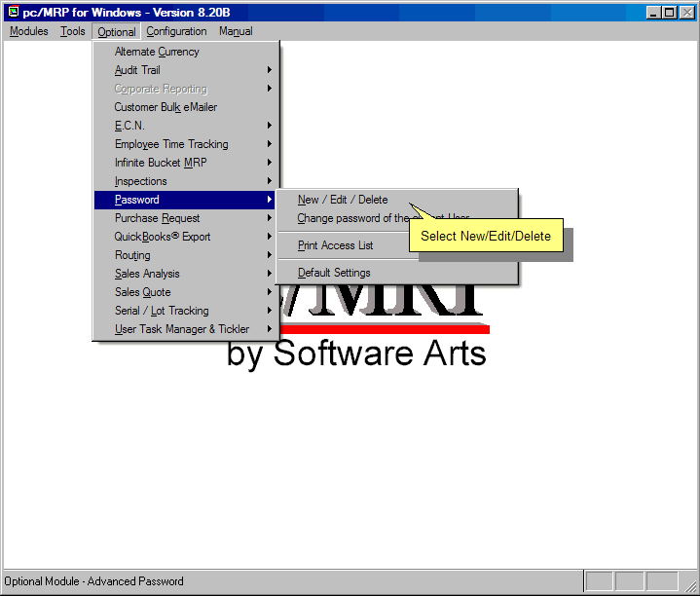This screenshot has width=700, height=596.
Task: Open the Modules menu
Action: coord(28,31)
